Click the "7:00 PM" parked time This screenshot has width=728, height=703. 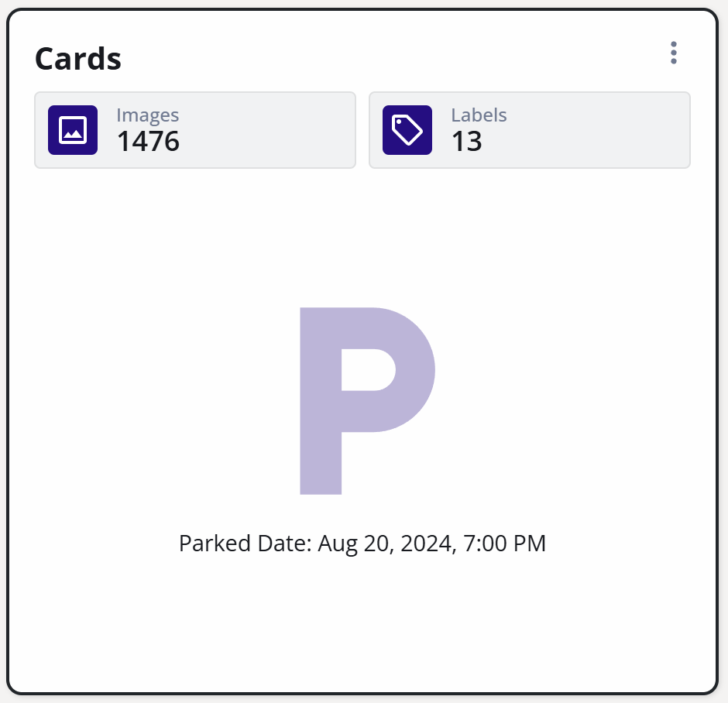coord(504,544)
